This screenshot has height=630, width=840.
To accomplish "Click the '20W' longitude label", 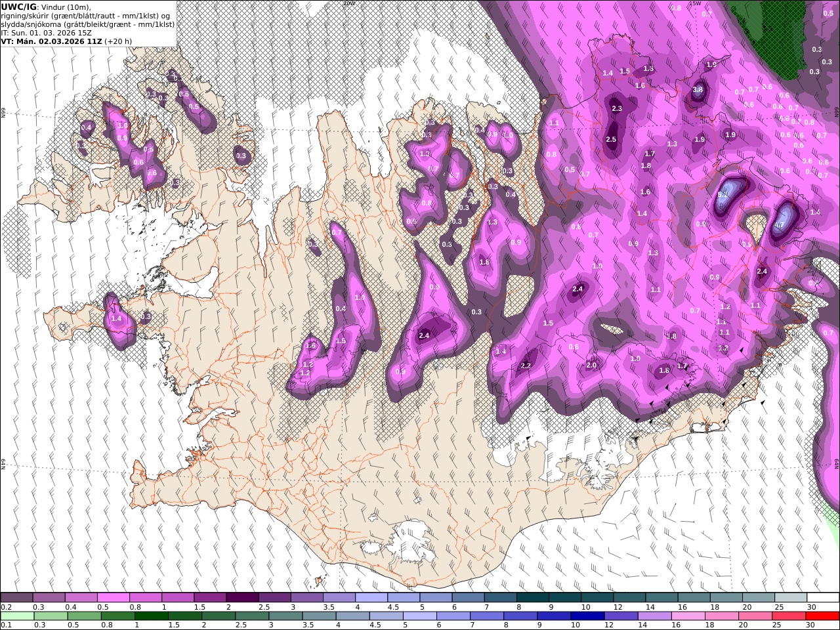I will tap(349, 3).
